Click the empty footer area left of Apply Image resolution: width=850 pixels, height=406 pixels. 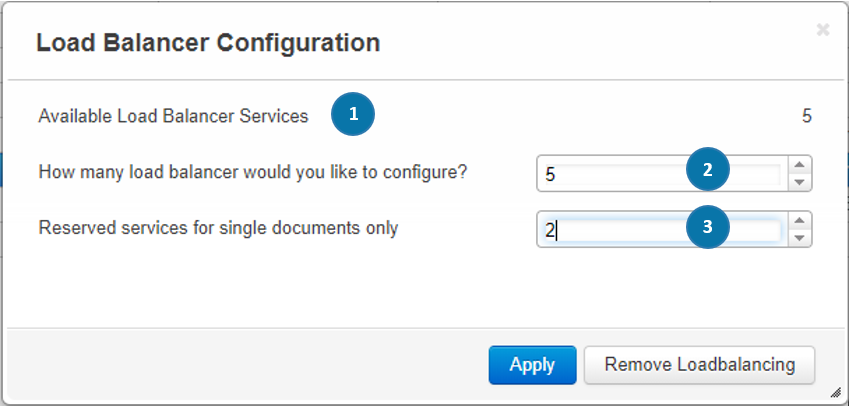244,365
